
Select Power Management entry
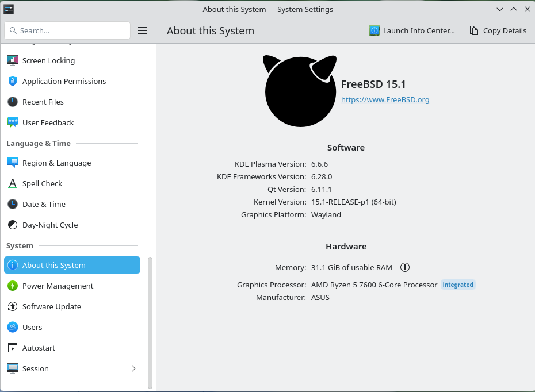pyautogui.click(x=72, y=286)
